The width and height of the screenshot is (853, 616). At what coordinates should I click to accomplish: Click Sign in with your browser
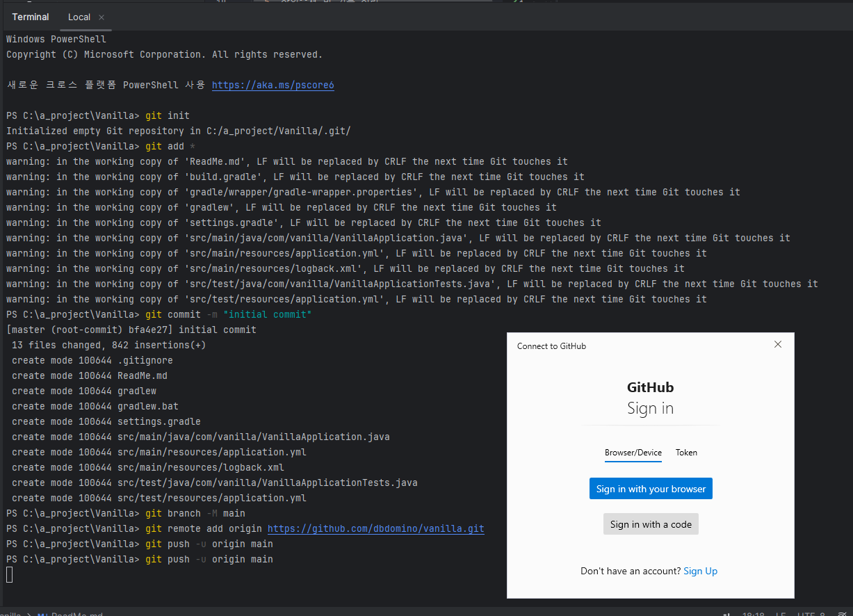point(651,489)
